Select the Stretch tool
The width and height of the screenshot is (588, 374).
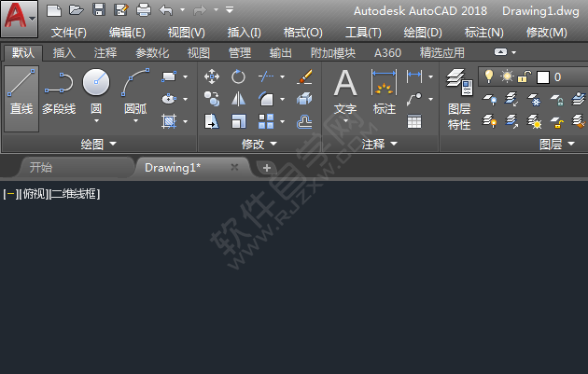[212, 121]
